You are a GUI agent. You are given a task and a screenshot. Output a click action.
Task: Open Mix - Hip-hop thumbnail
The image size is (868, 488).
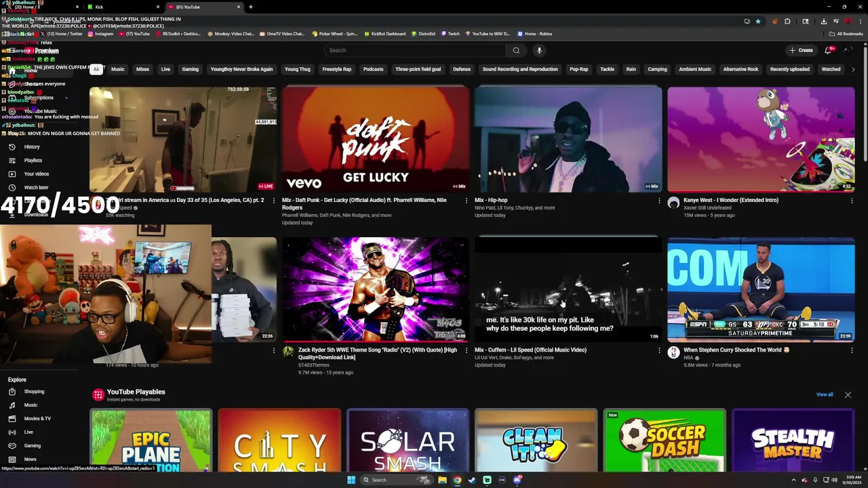(x=568, y=139)
